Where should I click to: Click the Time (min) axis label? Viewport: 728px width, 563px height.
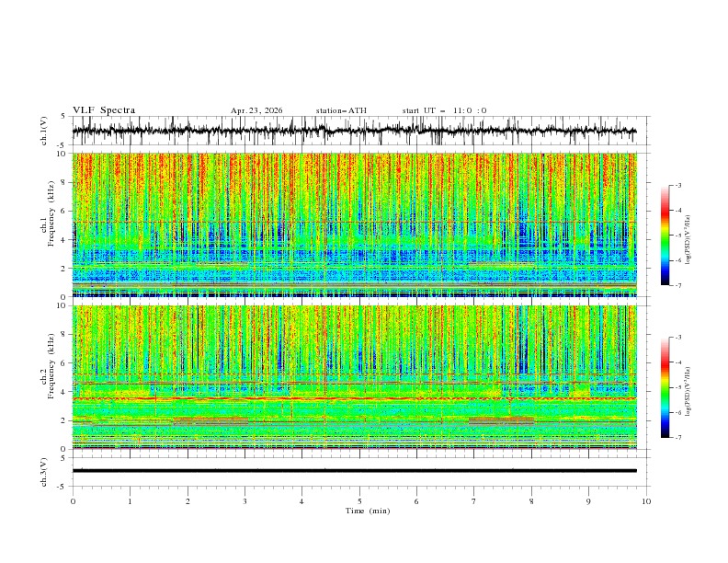(x=368, y=511)
